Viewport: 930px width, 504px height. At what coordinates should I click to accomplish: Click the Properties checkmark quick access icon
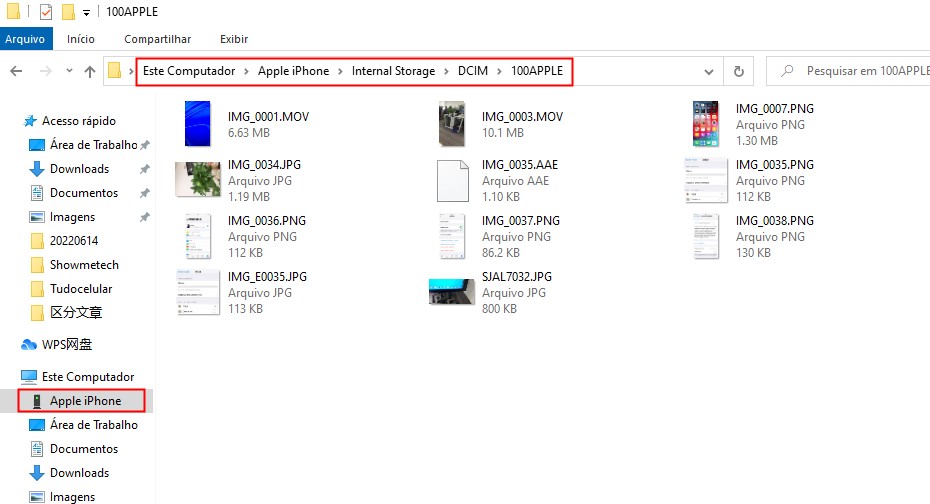tap(46, 11)
